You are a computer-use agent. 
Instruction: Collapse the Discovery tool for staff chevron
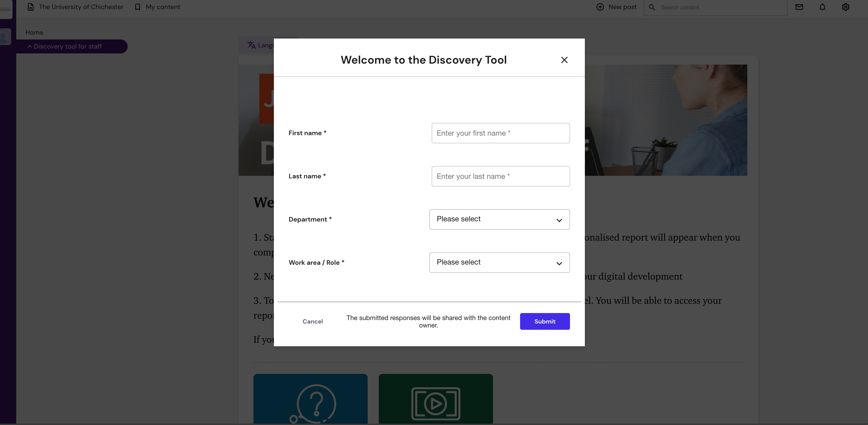click(x=30, y=46)
